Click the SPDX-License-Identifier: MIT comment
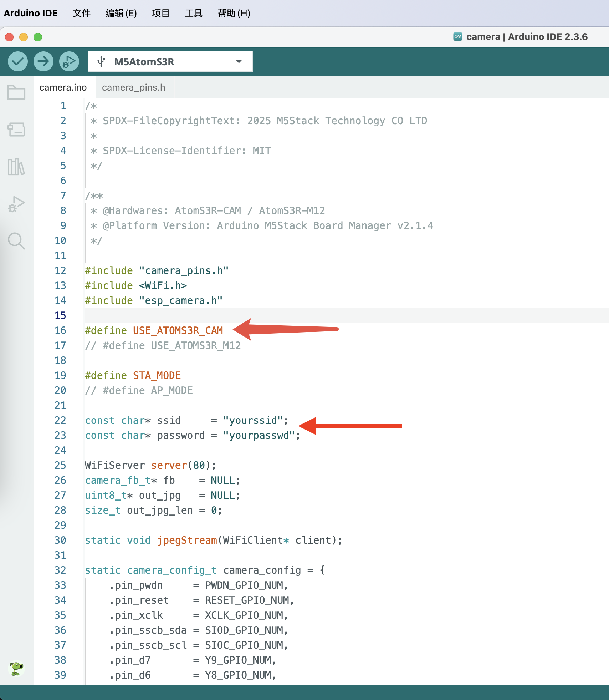This screenshot has height=700, width=609. tap(181, 151)
